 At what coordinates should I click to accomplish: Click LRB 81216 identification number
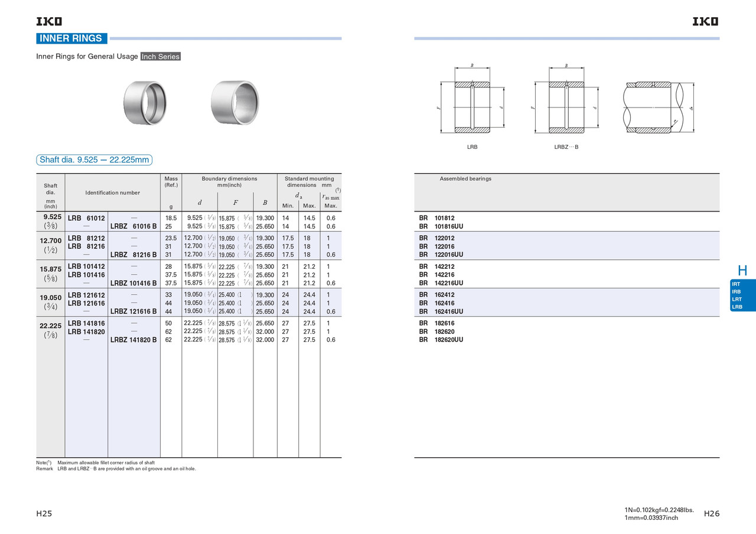[x=86, y=246]
